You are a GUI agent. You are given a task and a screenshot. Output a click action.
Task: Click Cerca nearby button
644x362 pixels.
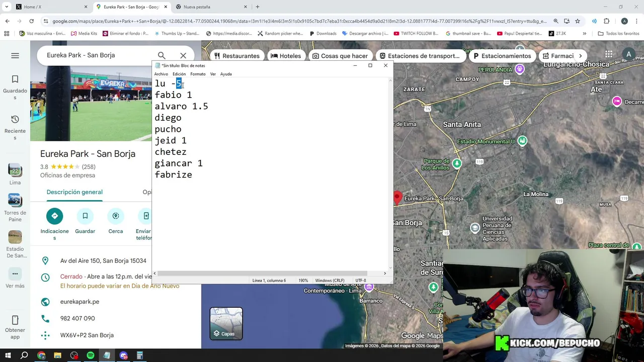[x=116, y=216]
